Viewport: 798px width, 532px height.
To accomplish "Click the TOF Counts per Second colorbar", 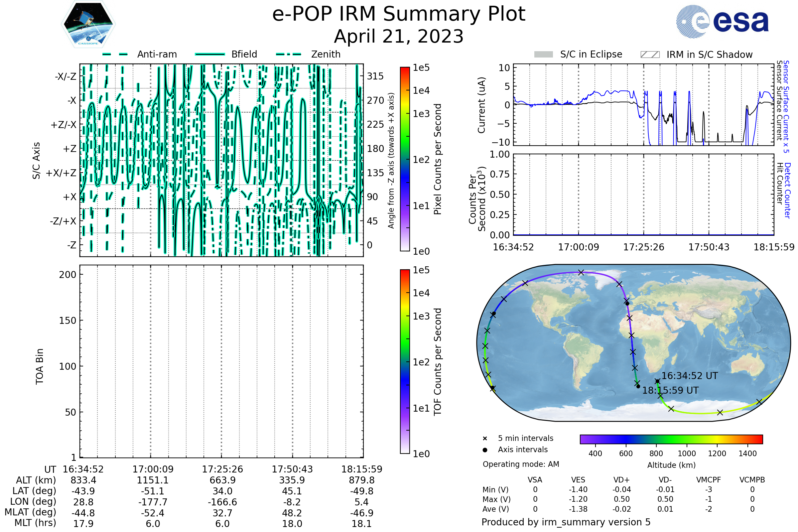I will click(405, 362).
